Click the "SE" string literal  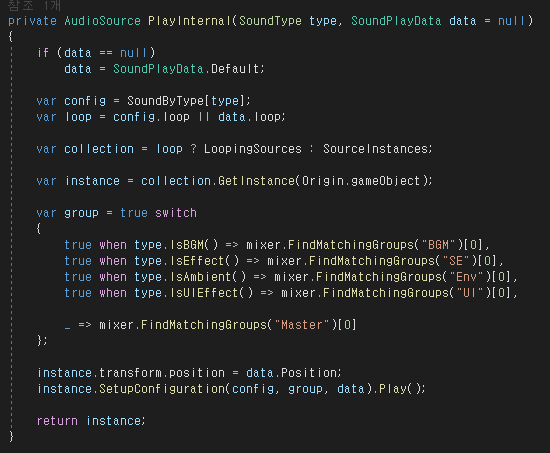456,261
